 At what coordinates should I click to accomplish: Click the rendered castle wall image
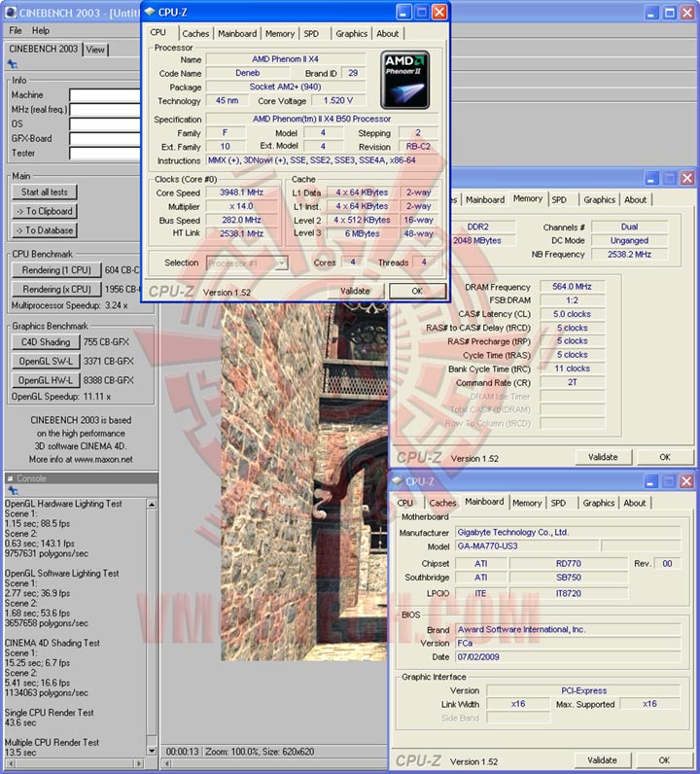click(304, 481)
